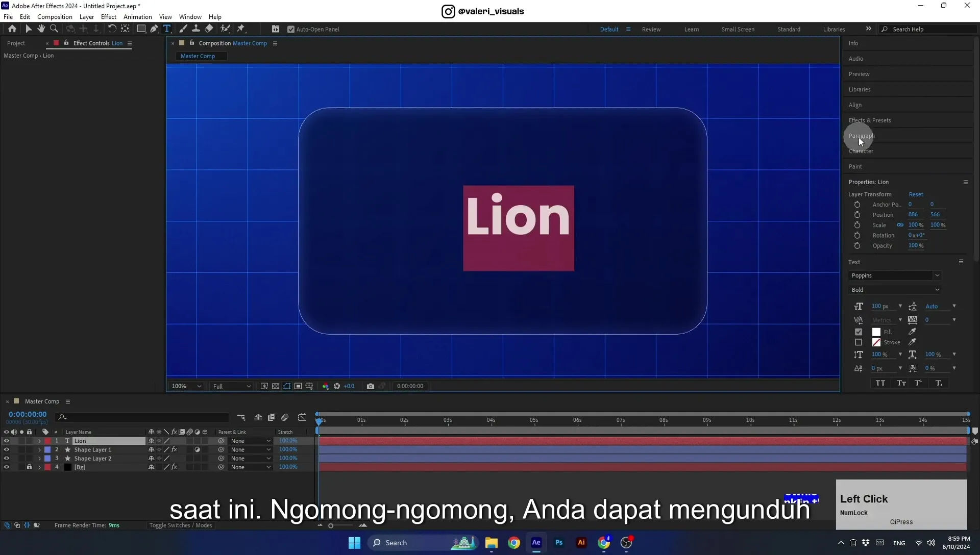Open the Poppins font family dropdown
This screenshot has width=980, height=555.
[x=895, y=275]
